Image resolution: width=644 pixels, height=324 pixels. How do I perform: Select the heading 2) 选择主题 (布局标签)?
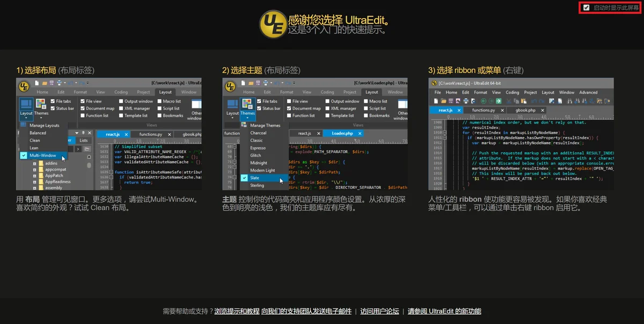[261, 70]
